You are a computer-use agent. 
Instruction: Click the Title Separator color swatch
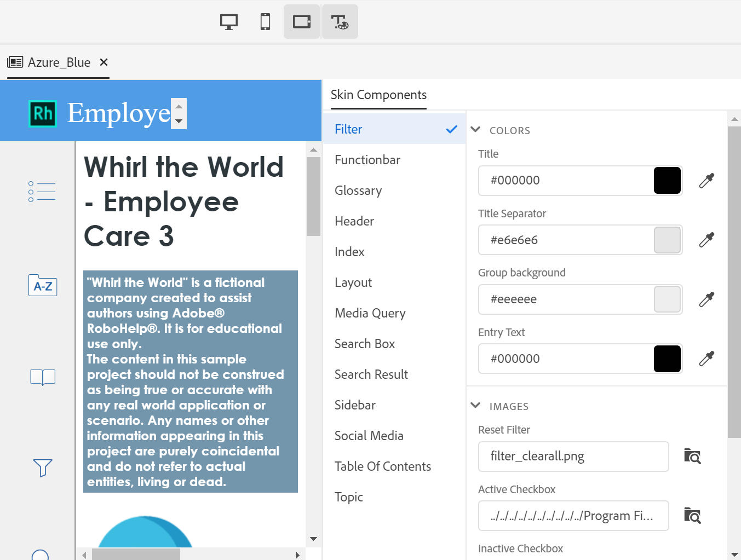pos(667,240)
